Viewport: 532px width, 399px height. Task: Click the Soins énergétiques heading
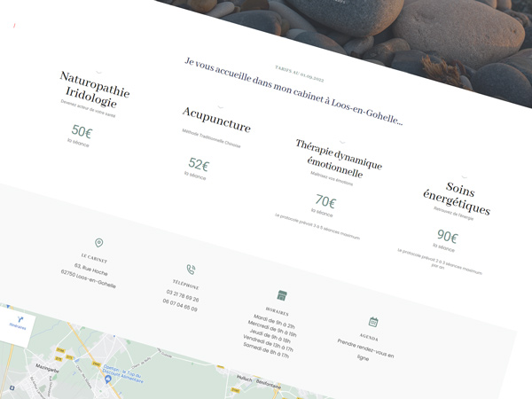458,199
